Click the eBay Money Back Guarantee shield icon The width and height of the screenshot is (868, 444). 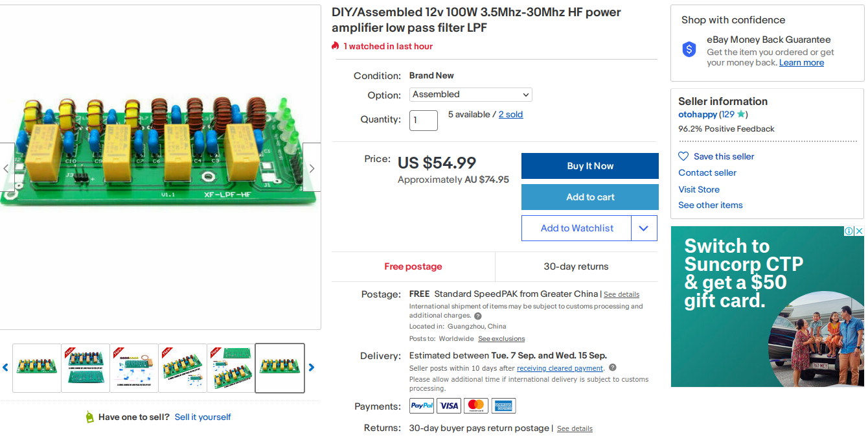pyautogui.click(x=689, y=49)
